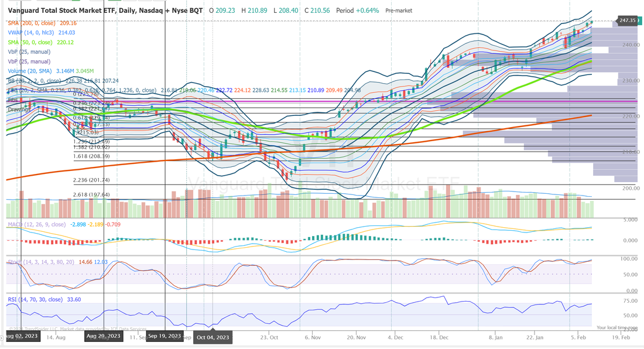Image resolution: width=644 pixels, height=349 pixels.
Task: Click the 200.00 price axis label
Action: click(631, 188)
